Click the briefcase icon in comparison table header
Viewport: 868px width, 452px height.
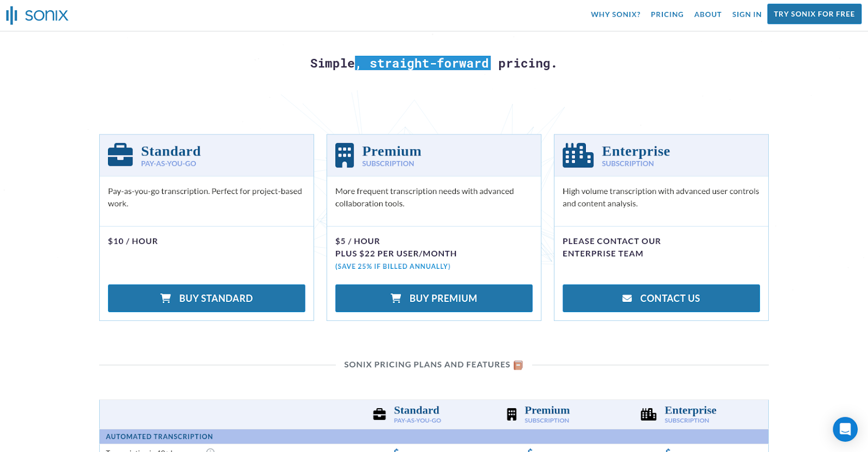click(379, 415)
